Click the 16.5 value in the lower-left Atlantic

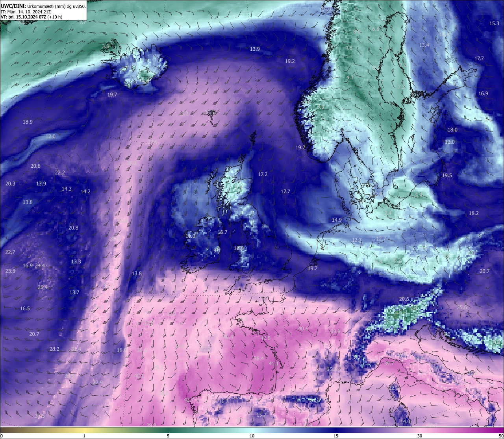click(25, 309)
